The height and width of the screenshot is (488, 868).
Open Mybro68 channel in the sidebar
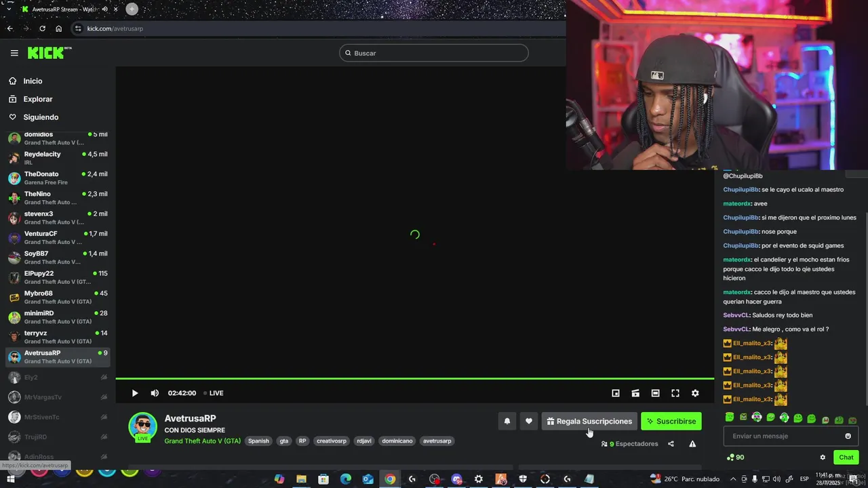click(x=57, y=297)
